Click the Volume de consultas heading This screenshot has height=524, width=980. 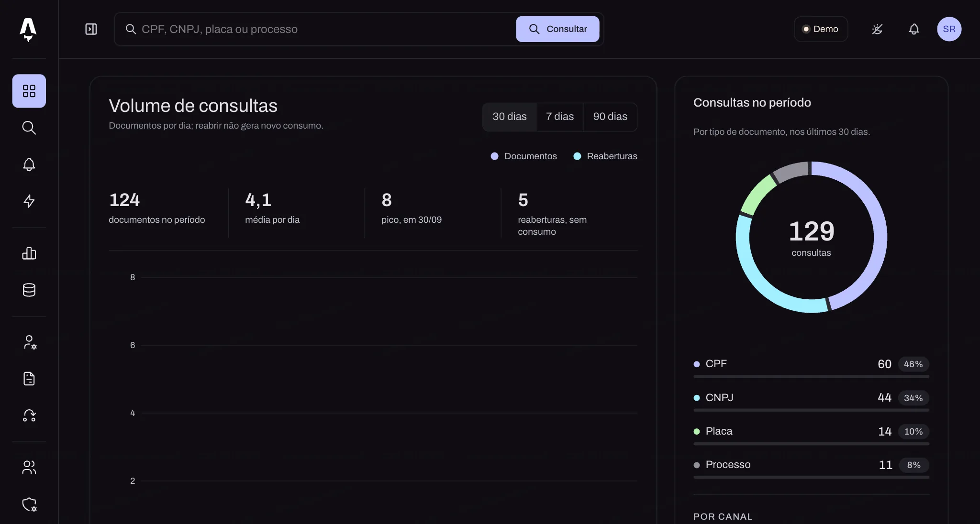(x=193, y=106)
